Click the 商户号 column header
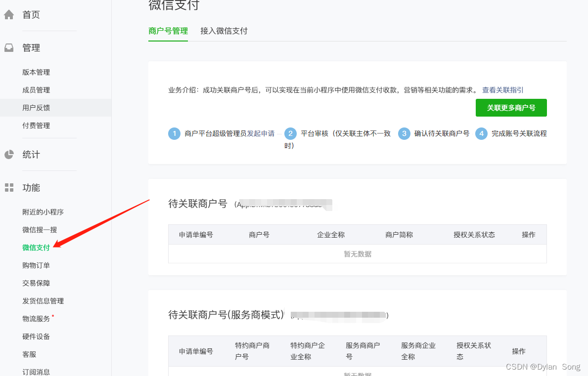Viewport: 588px width, 376px height. pos(259,235)
